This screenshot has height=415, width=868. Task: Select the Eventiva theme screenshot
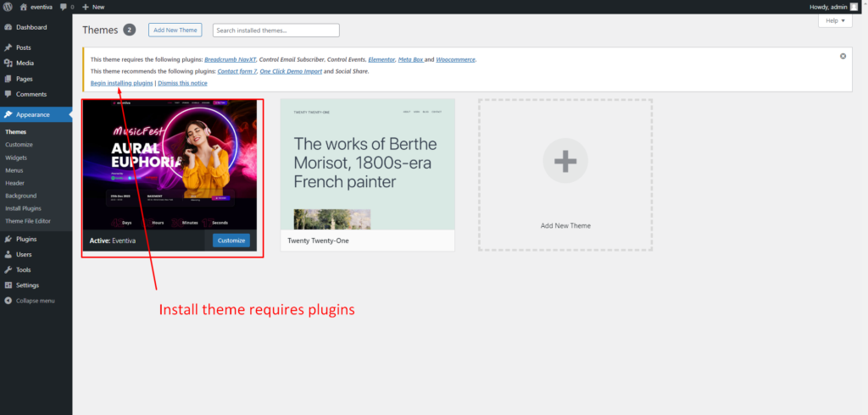(x=170, y=165)
